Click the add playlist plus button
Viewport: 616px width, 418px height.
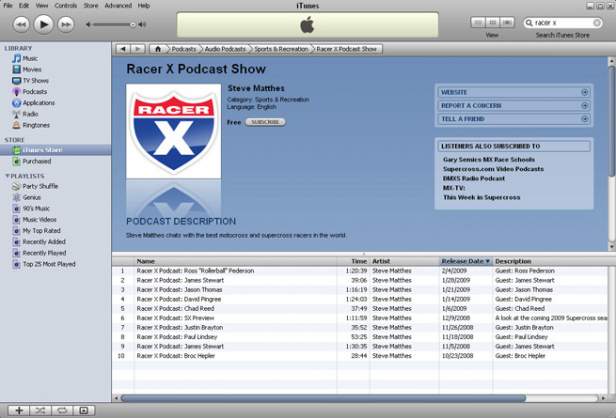[x=18, y=411]
